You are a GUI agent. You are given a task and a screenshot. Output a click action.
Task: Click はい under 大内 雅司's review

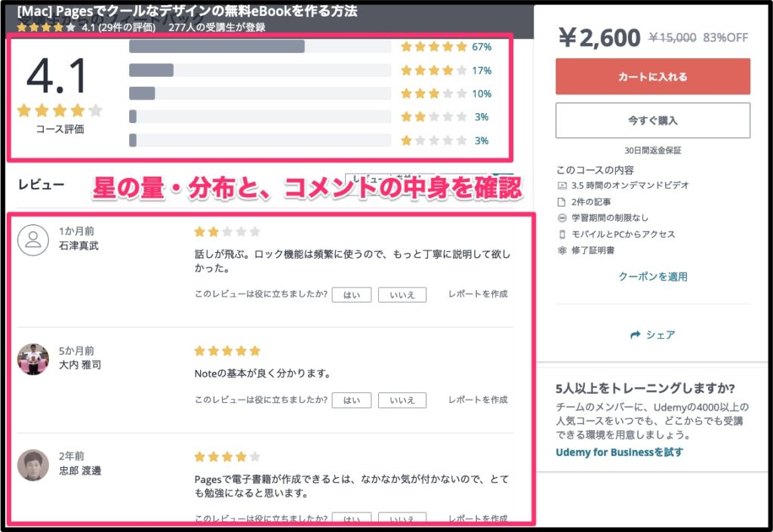click(351, 400)
